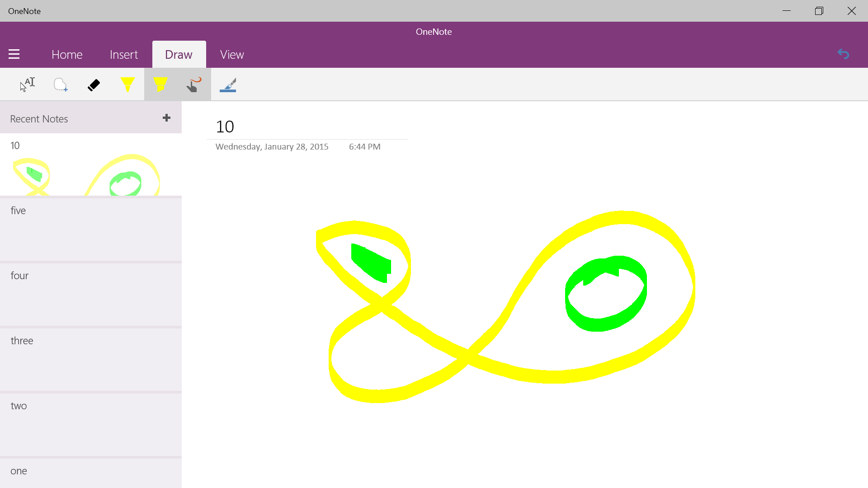This screenshot has width=868, height=488.
Task: Toggle the yellow highlighter tool
Action: 160,84
